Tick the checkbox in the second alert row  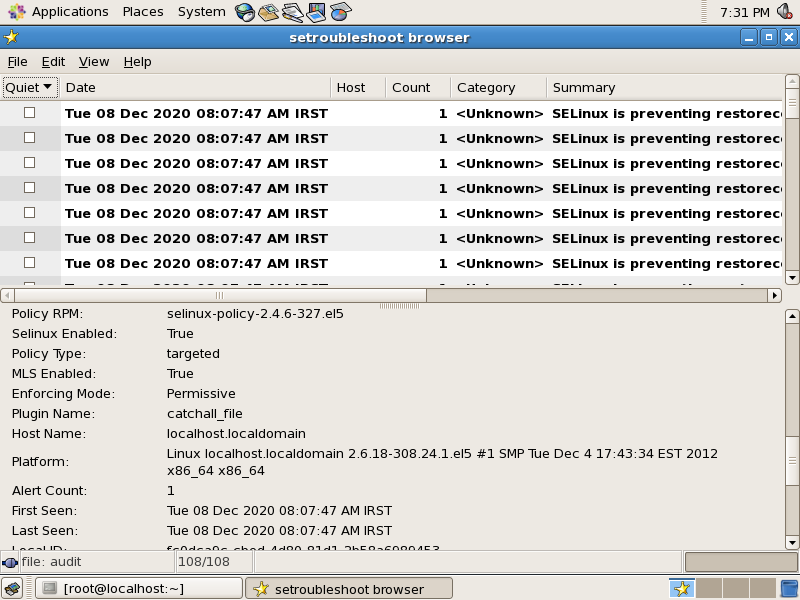[30, 138]
